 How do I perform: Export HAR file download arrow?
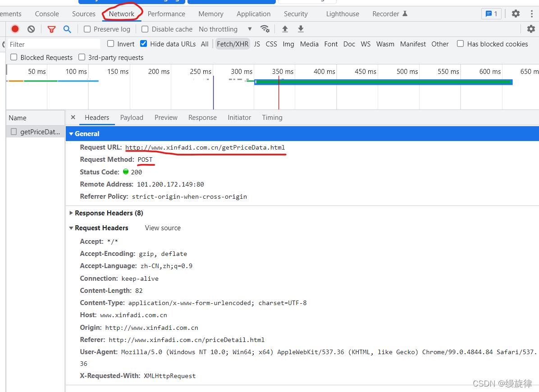coord(301,29)
